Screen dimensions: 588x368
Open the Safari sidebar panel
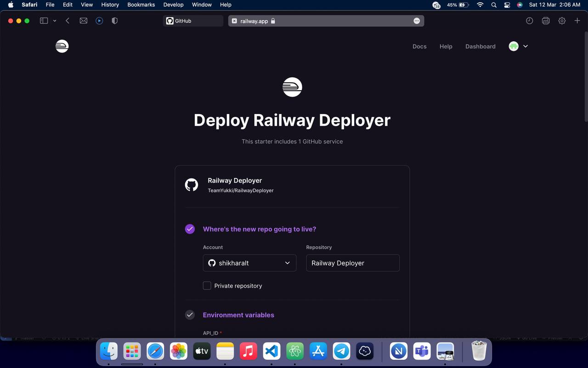point(44,21)
